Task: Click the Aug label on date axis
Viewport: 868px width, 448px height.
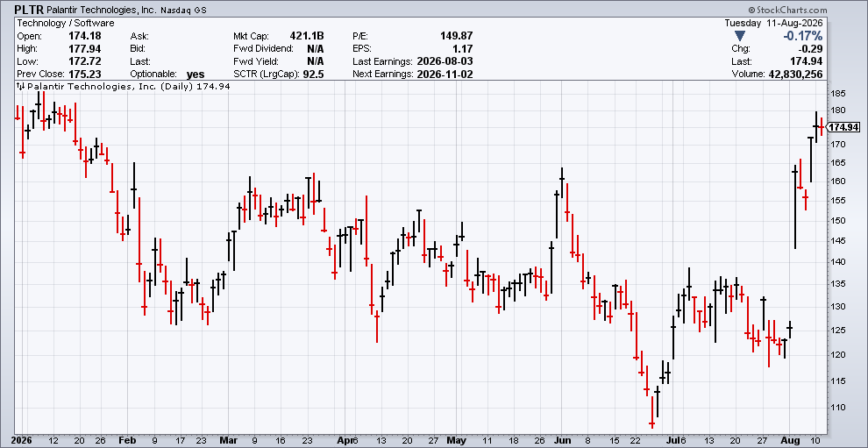Action: [793, 441]
